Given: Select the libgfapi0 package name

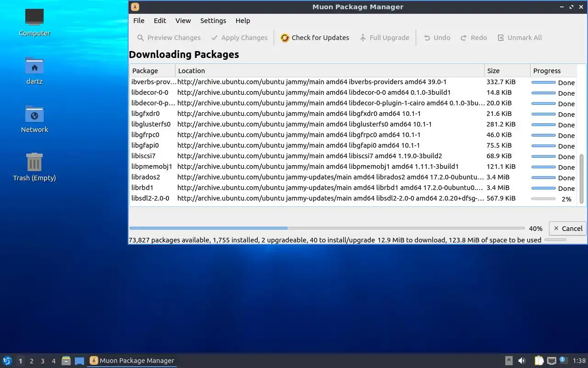Looking at the screenshot, I should coord(145,145).
